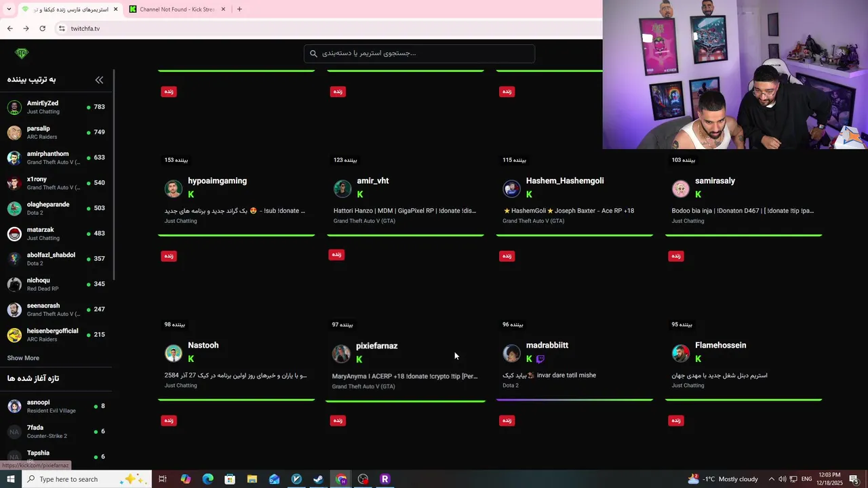Open Microsoft Edge from the taskbar
The image size is (868, 488).
(208, 479)
